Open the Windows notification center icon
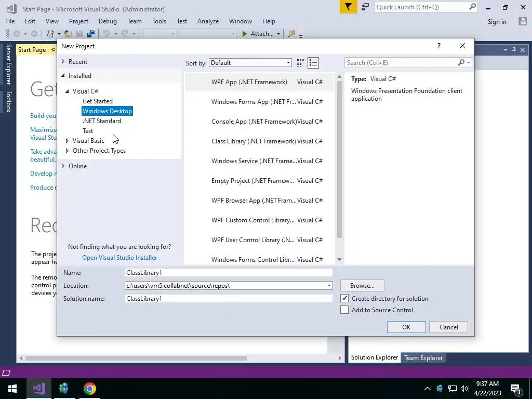This screenshot has height=399, width=532. point(516,389)
